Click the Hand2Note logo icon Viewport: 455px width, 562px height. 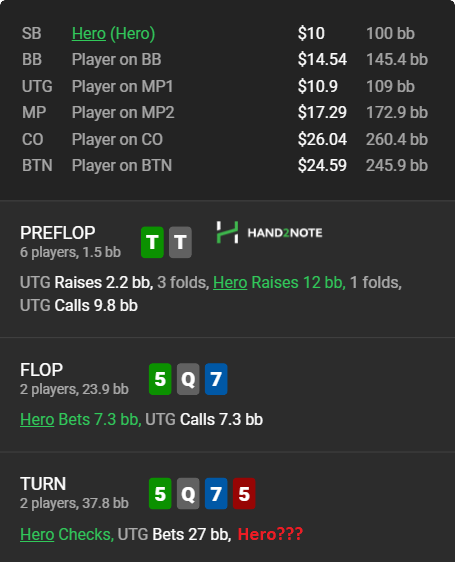[227, 232]
